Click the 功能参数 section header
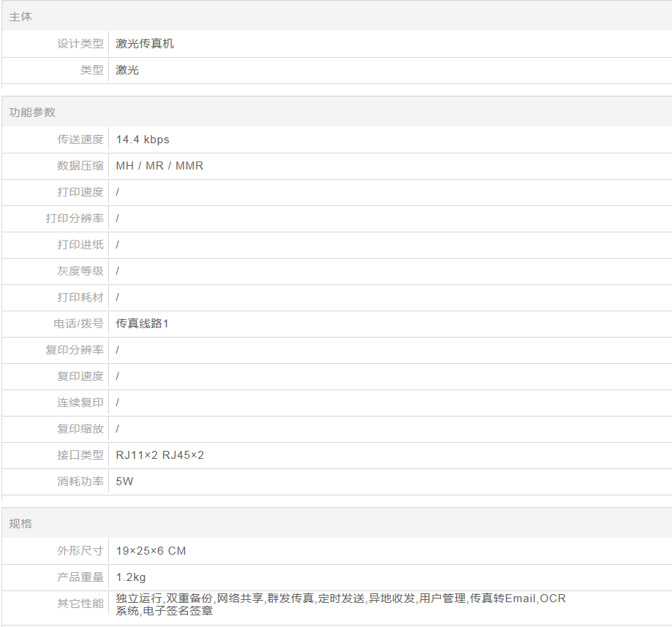The width and height of the screenshot is (672, 627). coord(32,112)
